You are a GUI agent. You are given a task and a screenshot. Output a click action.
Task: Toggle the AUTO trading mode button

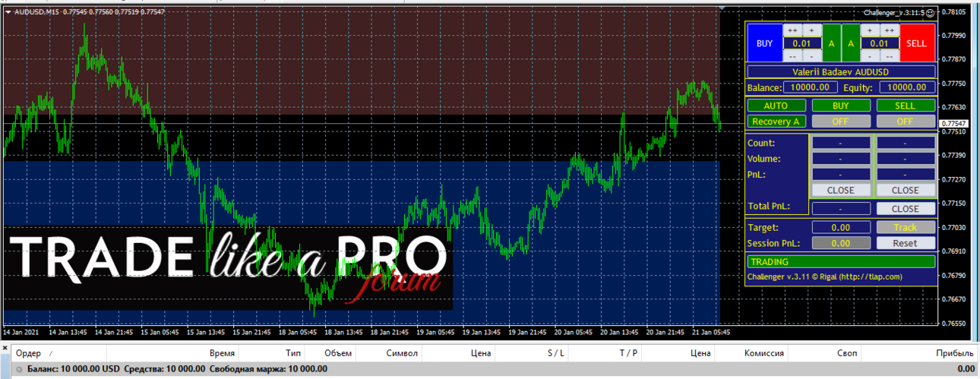pyautogui.click(x=776, y=106)
